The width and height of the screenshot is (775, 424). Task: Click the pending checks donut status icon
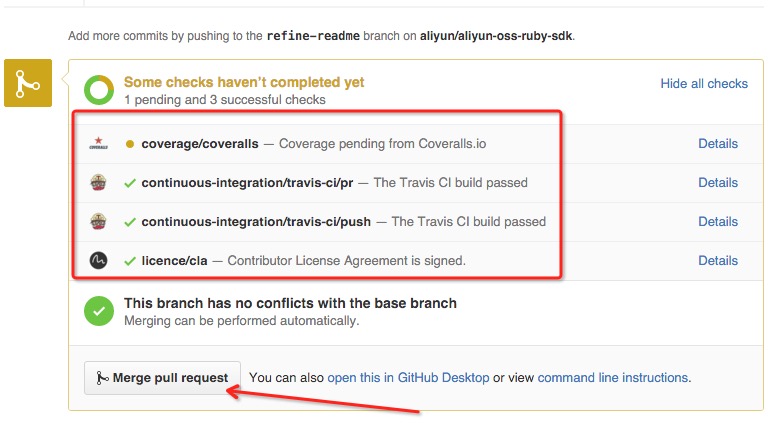click(x=99, y=90)
